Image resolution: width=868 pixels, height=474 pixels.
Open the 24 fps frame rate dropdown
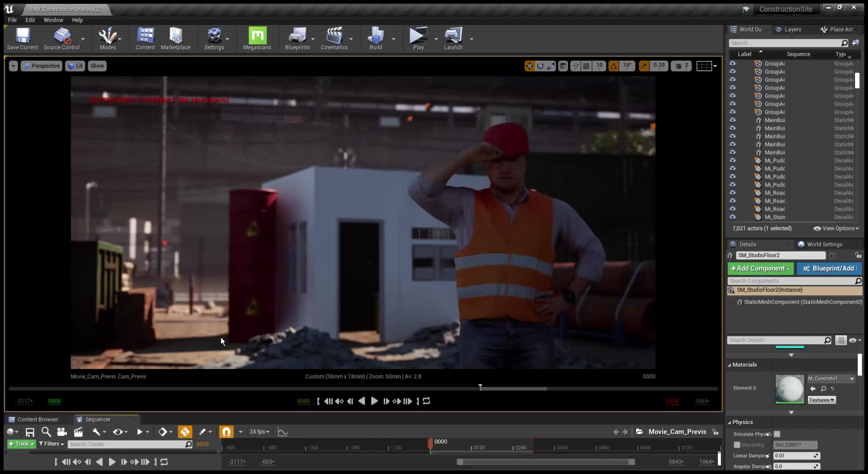[259, 432]
